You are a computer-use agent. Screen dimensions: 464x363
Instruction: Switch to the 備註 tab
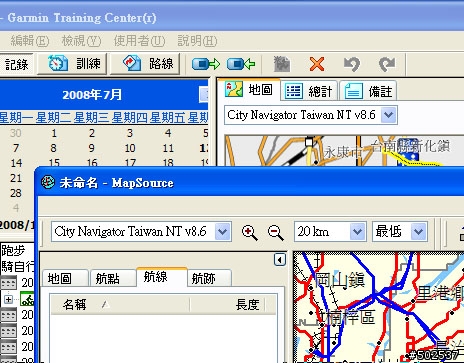(368, 91)
